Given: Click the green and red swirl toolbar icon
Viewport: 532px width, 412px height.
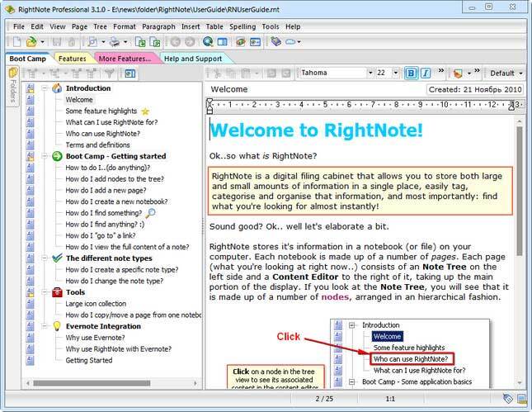Looking at the screenshot, I should (x=241, y=42).
